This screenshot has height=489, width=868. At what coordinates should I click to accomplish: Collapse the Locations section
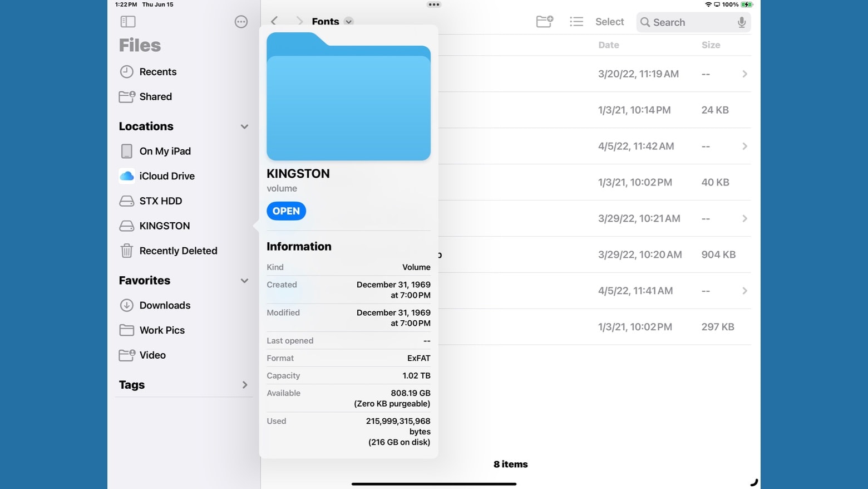point(244,126)
